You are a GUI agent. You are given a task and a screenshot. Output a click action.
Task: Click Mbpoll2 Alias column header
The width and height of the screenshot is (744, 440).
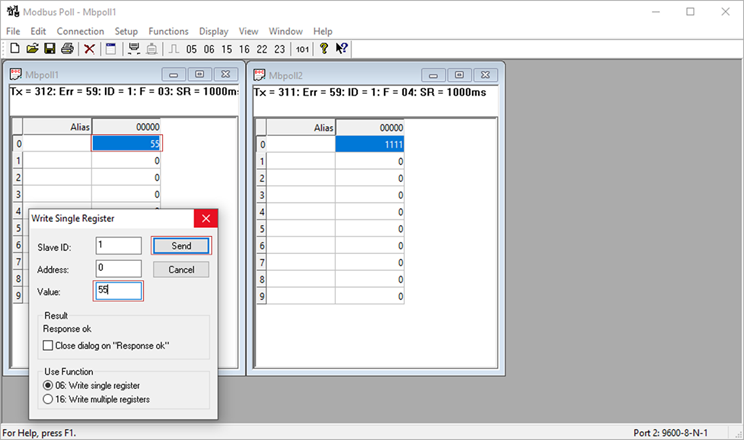[301, 128]
